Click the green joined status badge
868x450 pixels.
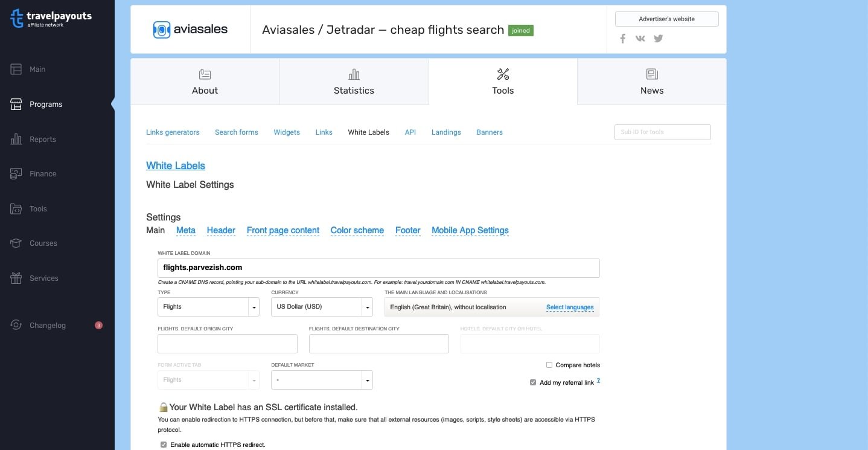(x=521, y=30)
